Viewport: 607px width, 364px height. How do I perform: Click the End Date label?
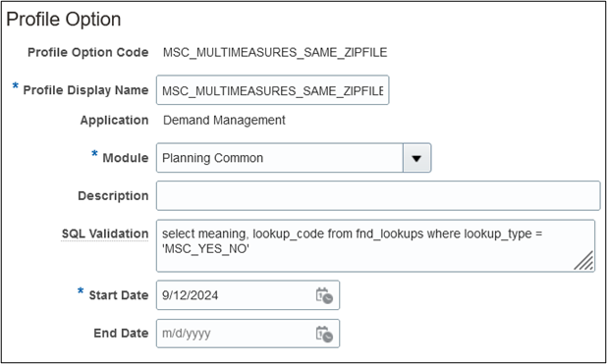pos(121,333)
